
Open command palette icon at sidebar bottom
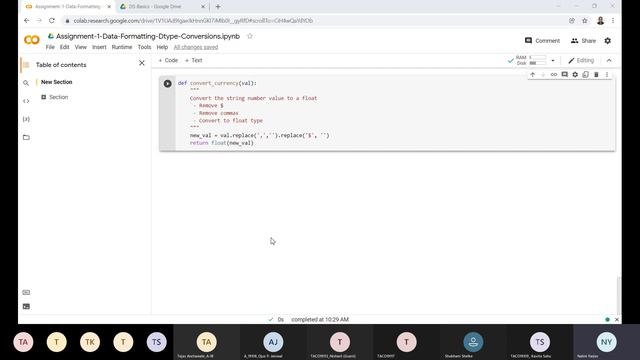click(x=26, y=292)
